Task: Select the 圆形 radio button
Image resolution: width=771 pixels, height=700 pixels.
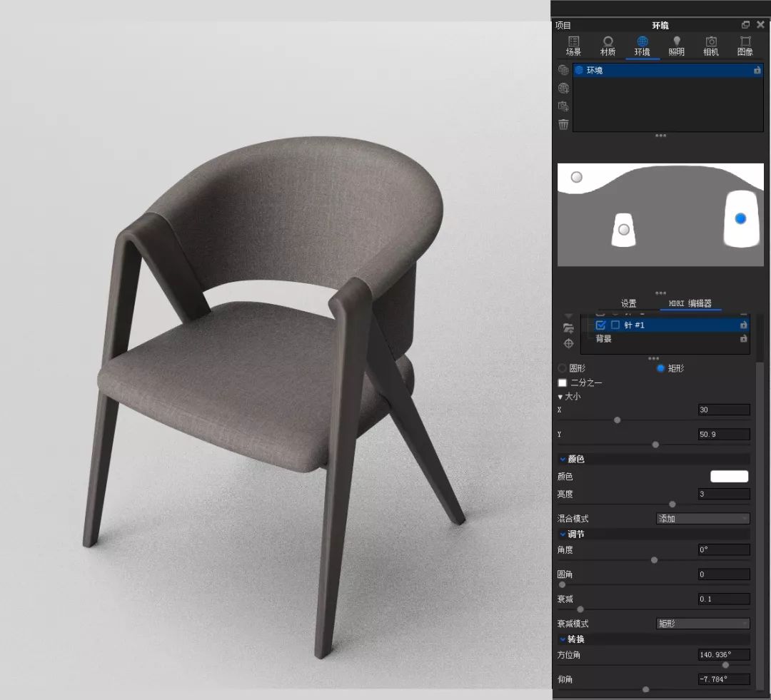Action: (562, 368)
